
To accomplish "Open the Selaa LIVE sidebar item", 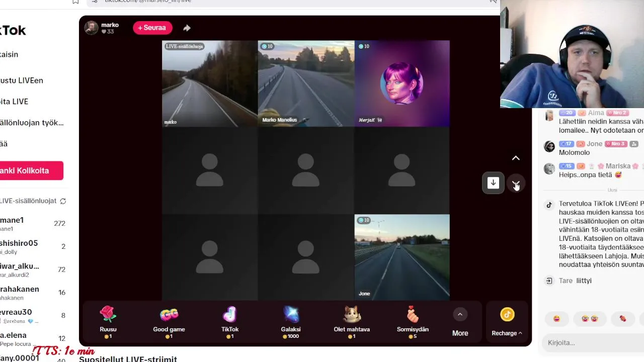I will coord(14,102).
